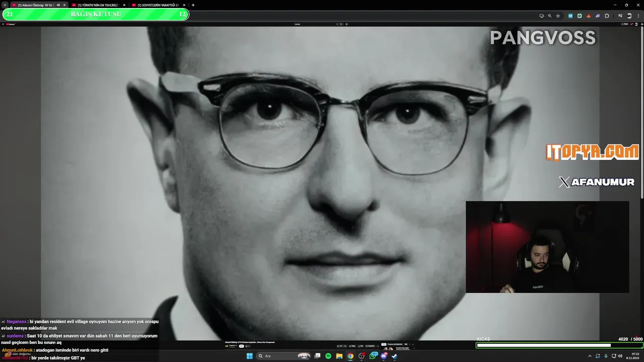Open Spotify from the taskbar
Image resolution: width=644 pixels, height=362 pixels.
coord(328,356)
